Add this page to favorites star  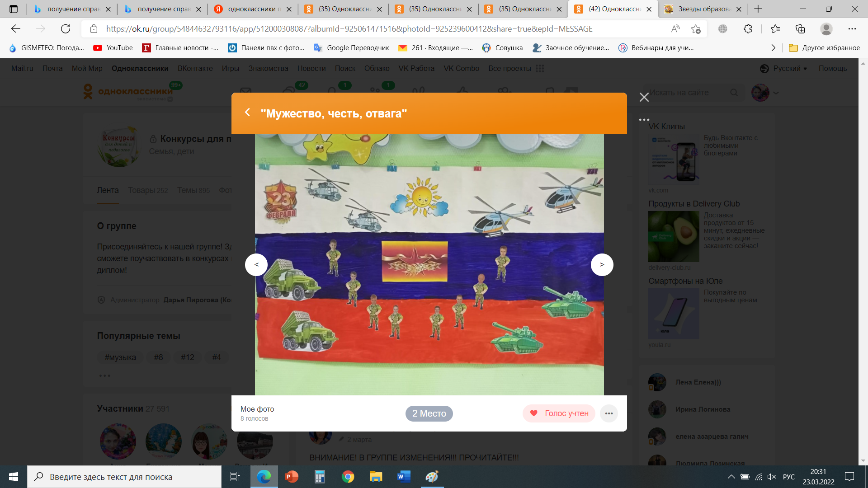pos(696,29)
